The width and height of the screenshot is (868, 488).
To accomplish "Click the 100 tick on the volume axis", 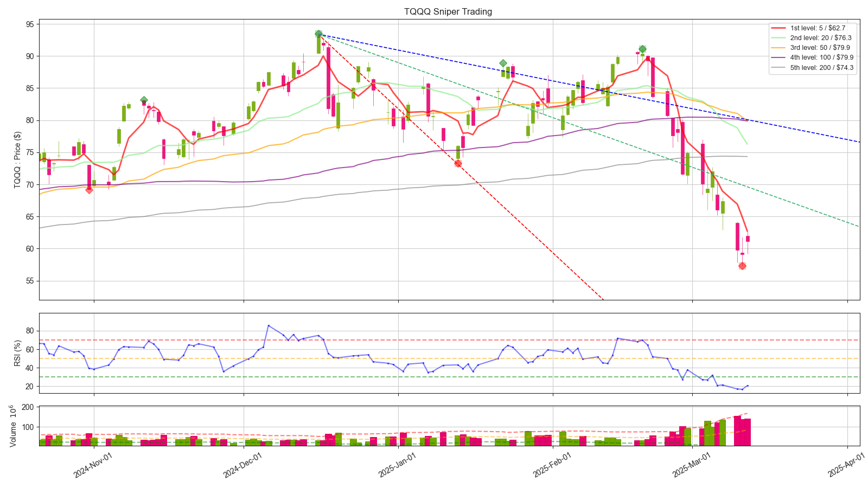I will pyautogui.click(x=27, y=427).
